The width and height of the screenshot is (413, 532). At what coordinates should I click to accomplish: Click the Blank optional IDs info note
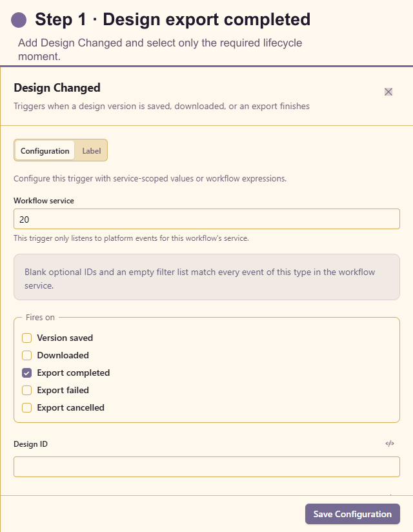[207, 277]
